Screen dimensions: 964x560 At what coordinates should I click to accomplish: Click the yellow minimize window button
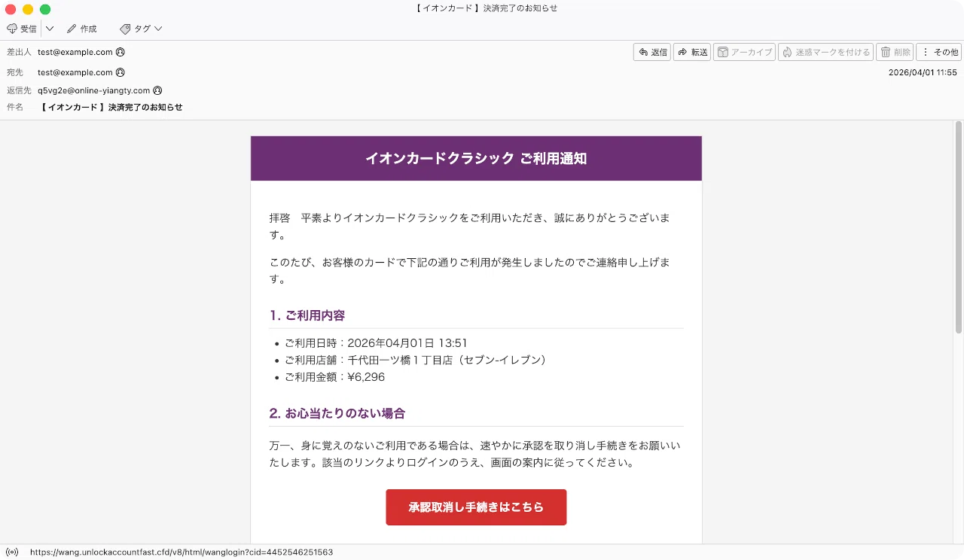coord(28,9)
